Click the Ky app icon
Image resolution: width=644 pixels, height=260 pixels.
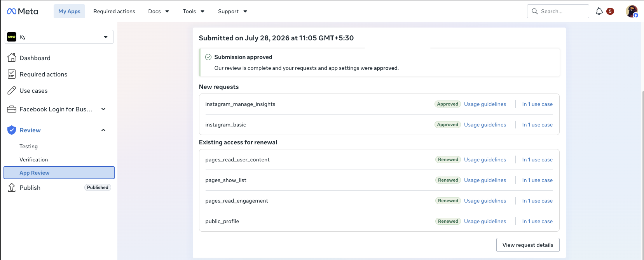click(x=12, y=37)
